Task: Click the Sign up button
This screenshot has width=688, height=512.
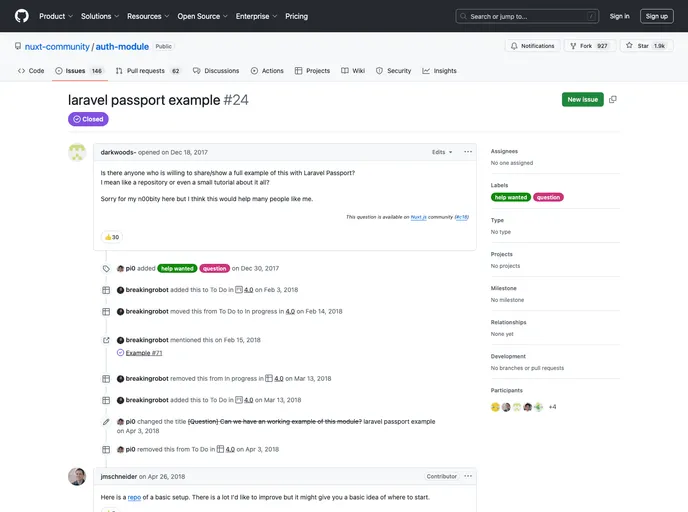Action: [656, 16]
